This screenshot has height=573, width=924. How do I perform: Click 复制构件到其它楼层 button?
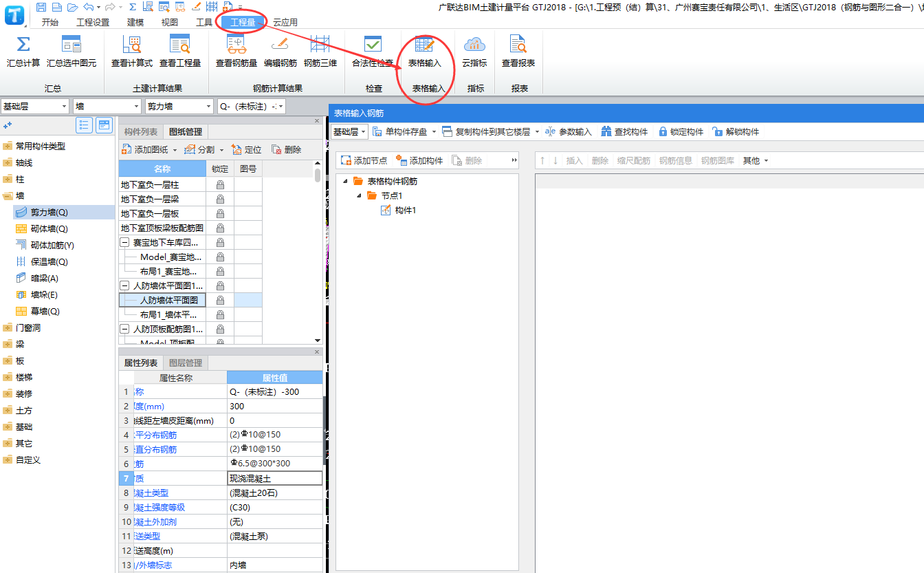(491, 131)
